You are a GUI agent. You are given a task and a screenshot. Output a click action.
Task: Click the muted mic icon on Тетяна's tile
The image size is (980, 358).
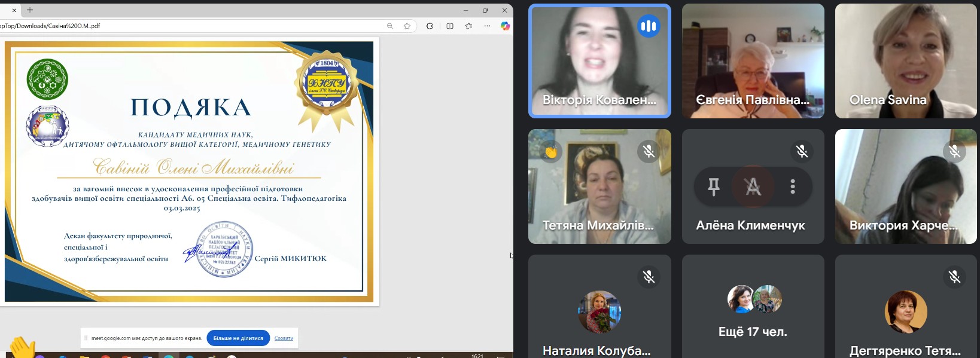point(649,152)
